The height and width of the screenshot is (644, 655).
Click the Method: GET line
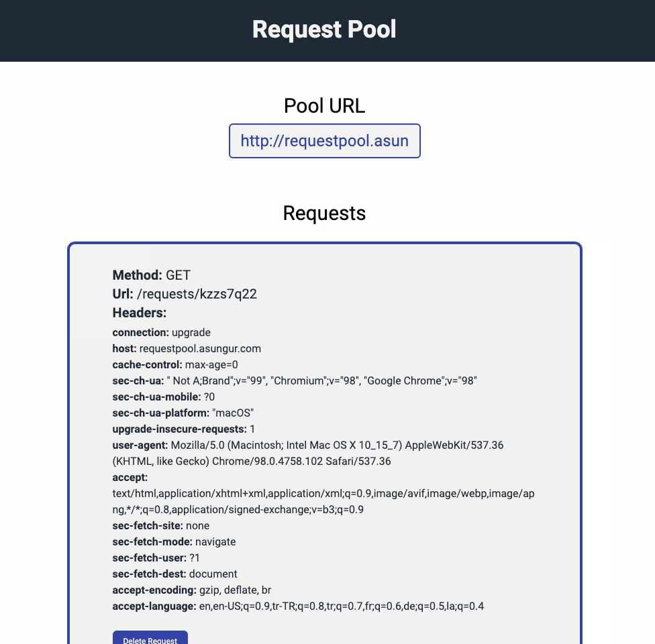pyautogui.click(x=152, y=275)
